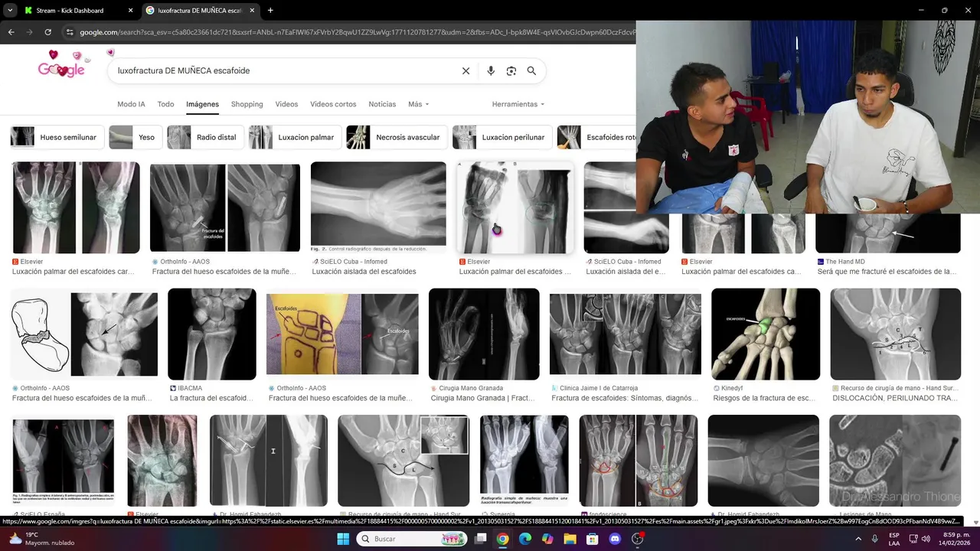
Task: Go back with the browser back arrow
Action: (x=11, y=32)
